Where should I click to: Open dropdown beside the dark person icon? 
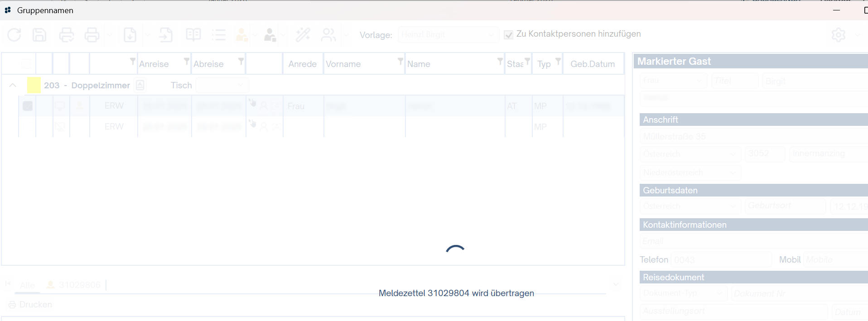click(x=284, y=35)
